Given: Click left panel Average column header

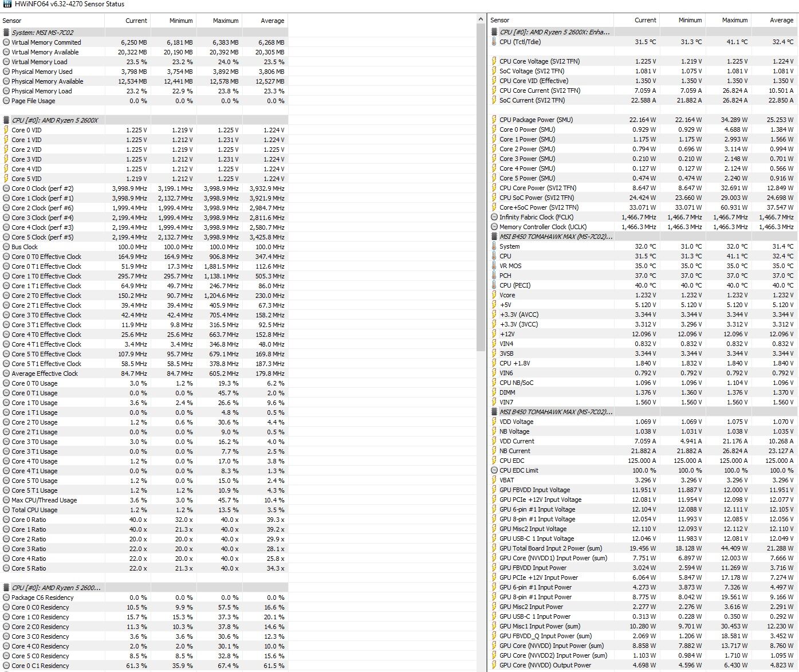Looking at the screenshot, I should pos(265,21).
